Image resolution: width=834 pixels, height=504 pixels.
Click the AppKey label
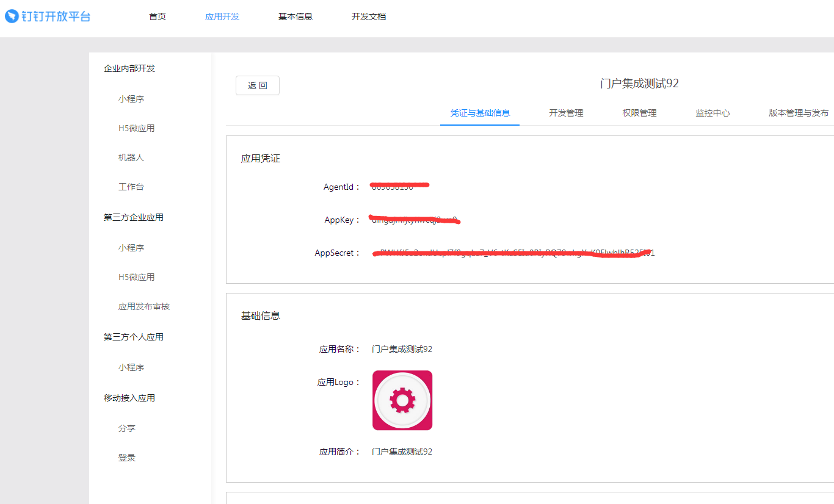pos(343,220)
